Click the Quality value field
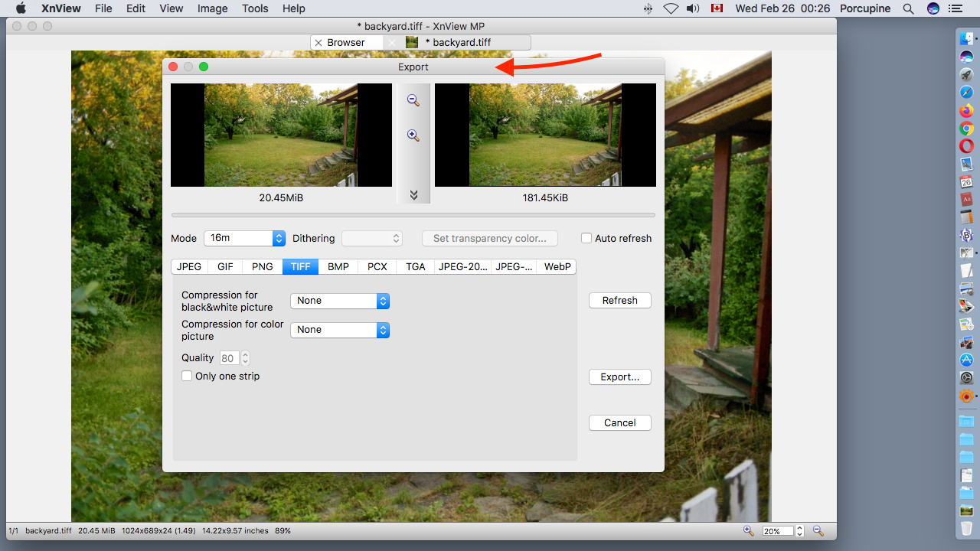This screenshot has width=980, height=551. (x=230, y=358)
